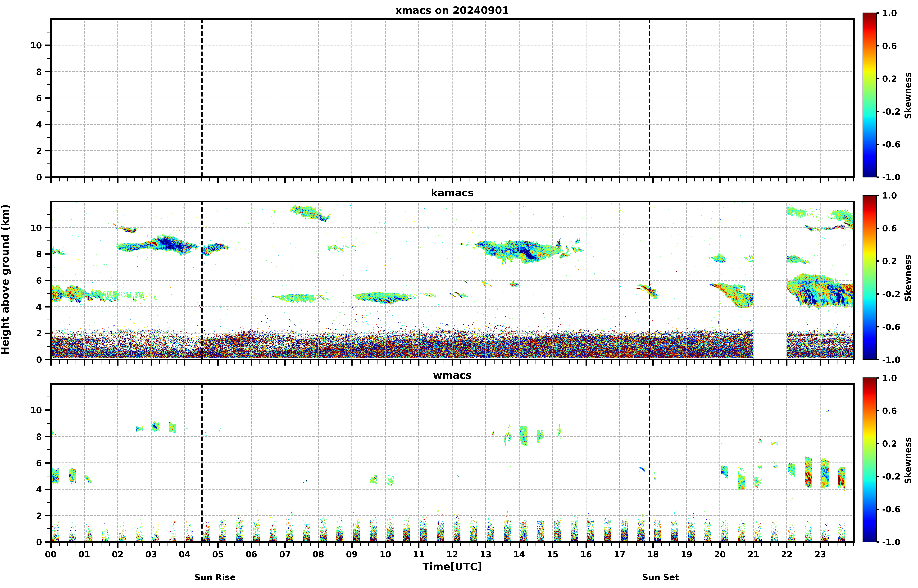Select height tick "0" on the wmacs panel
Screen dimensions: 918x588
tap(39, 542)
